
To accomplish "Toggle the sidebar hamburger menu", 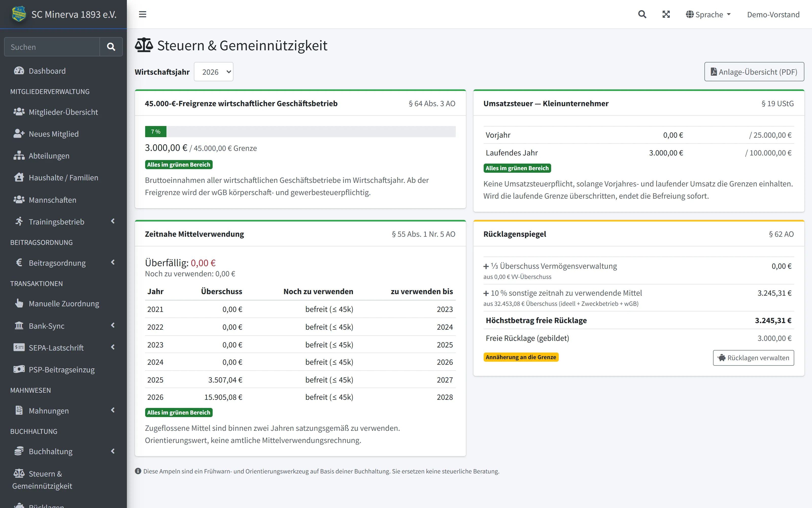I will [143, 14].
